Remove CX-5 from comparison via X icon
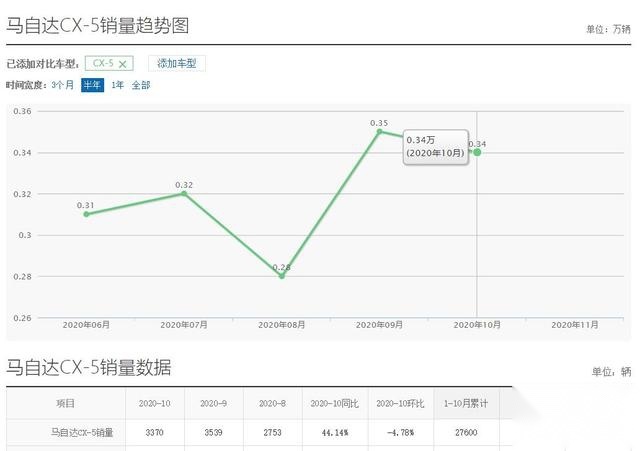Viewport: 640px width, 451px height. click(x=122, y=64)
